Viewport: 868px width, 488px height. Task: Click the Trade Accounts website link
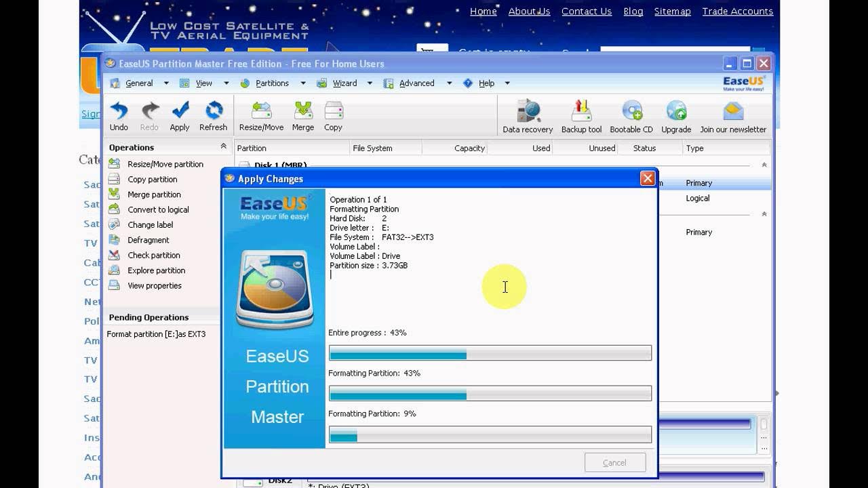pos(738,12)
